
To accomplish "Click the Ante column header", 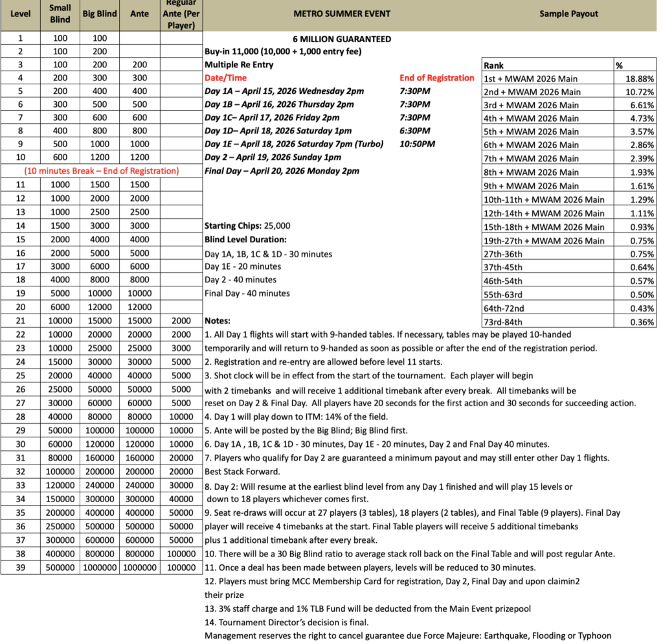I will pos(139,14).
